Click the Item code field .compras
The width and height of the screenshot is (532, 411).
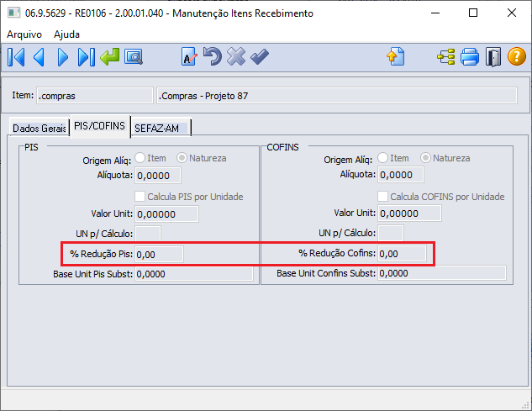click(95, 96)
